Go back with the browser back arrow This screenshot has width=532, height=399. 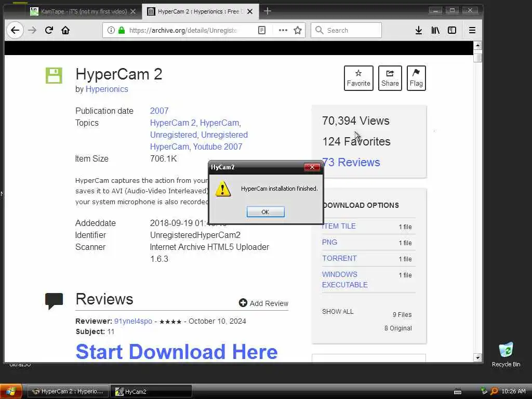point(15,30)
